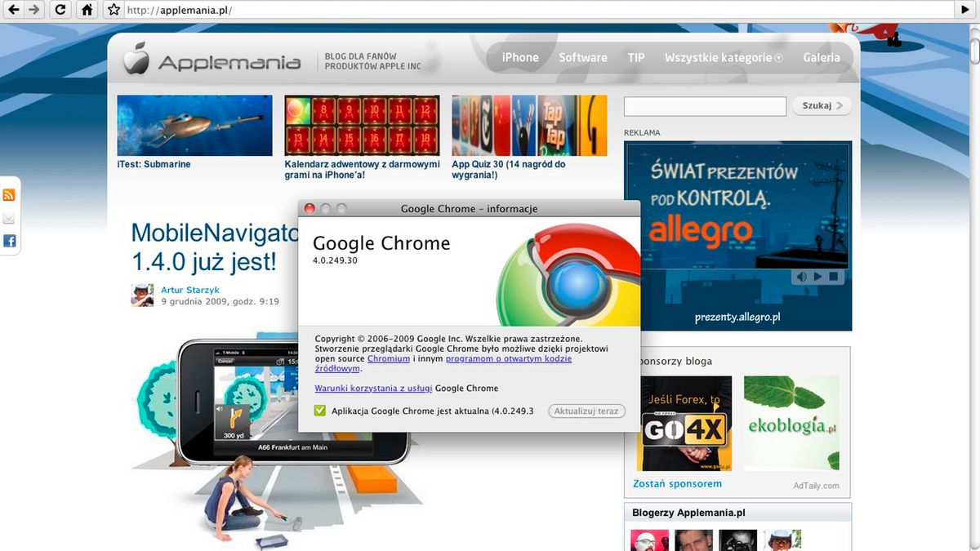Share via the Facebook sidebar icon

(10, 241)
